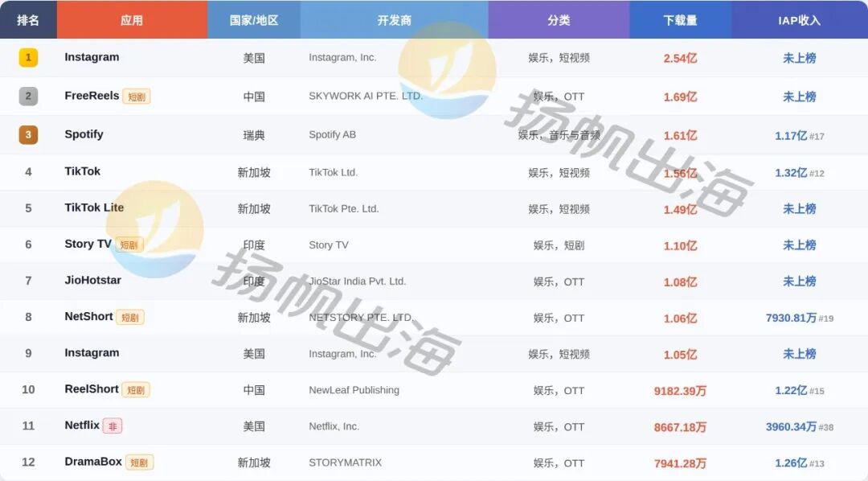The height and width of the screenshot is (481, 868).
Task: Select the 排名 column header
Action: 28,20
